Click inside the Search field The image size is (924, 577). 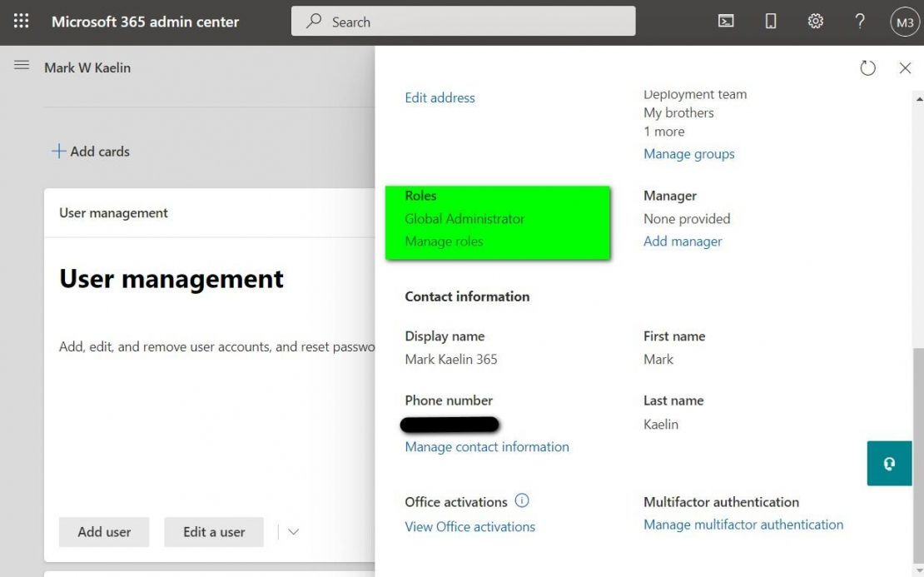(462, 22)
